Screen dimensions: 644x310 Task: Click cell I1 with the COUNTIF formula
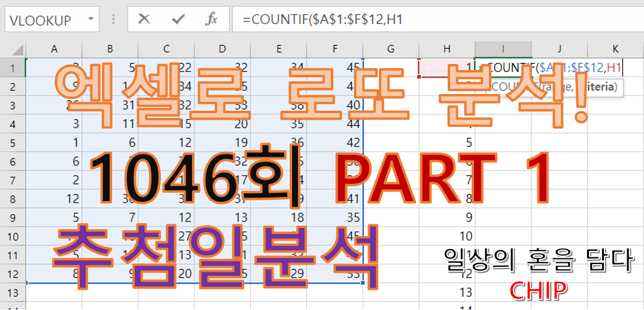(x=503, y=68)
